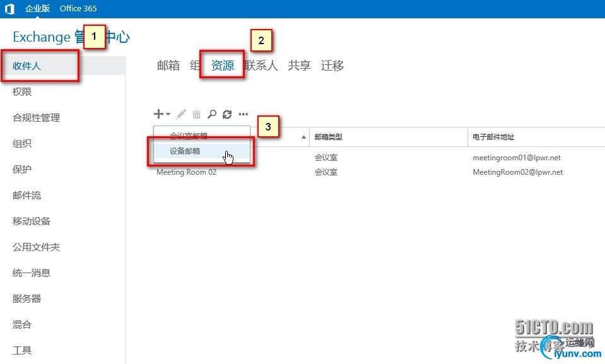Click 会议室 type cell for Meeting Room 02

point(326,172)
